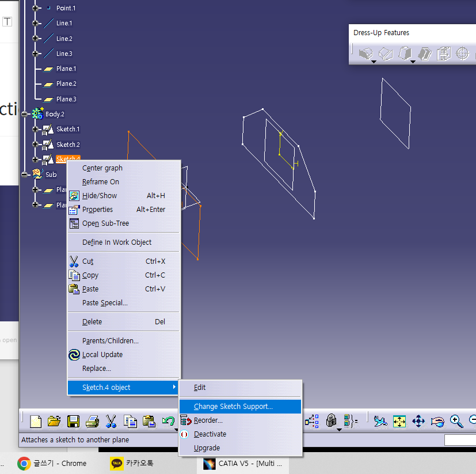Select the Shell icon in Dress-Up Features

coord(424,54)
